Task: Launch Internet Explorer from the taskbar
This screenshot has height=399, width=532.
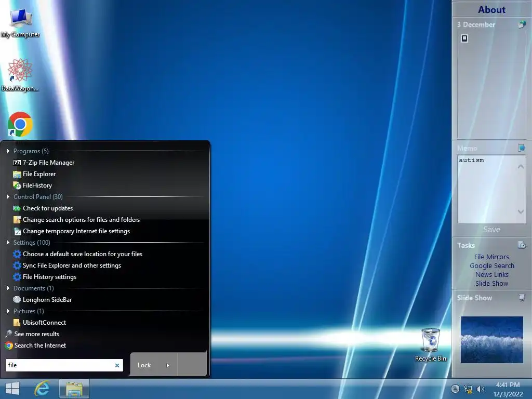Action: [x=42, y=389]
